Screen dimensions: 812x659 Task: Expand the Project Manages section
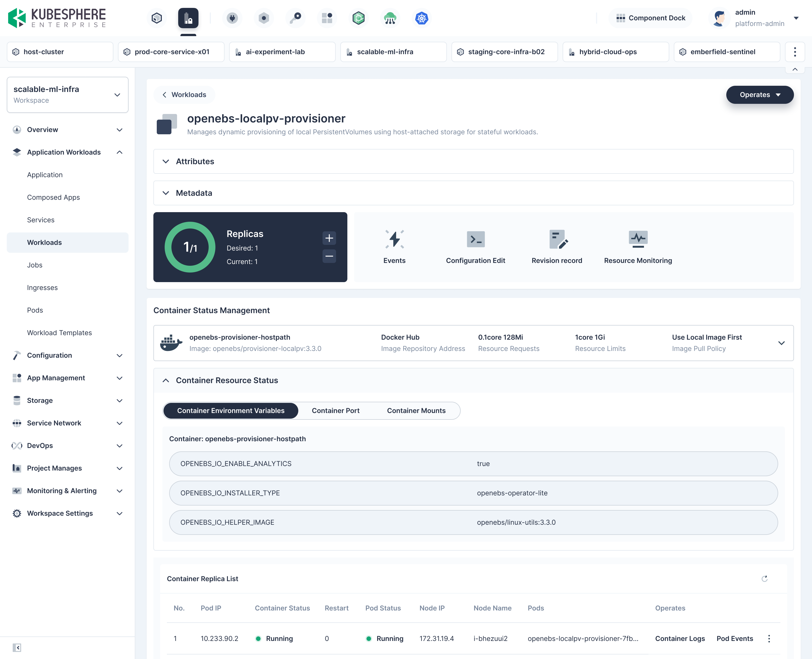[68, 468]
